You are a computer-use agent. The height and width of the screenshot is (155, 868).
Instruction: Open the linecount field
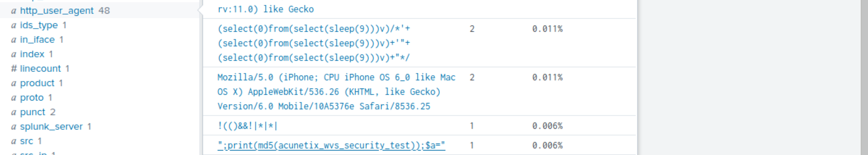click(x=40, y=69)
